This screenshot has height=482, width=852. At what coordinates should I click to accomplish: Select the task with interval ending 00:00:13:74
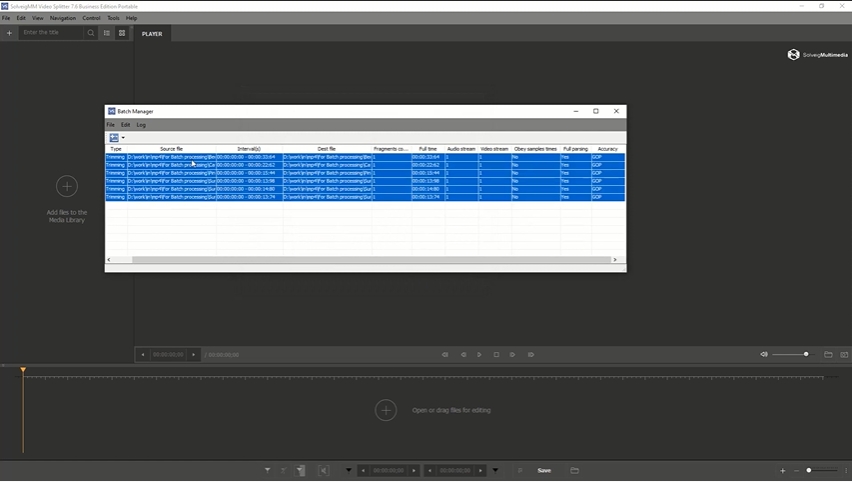[x=365, y=197]
